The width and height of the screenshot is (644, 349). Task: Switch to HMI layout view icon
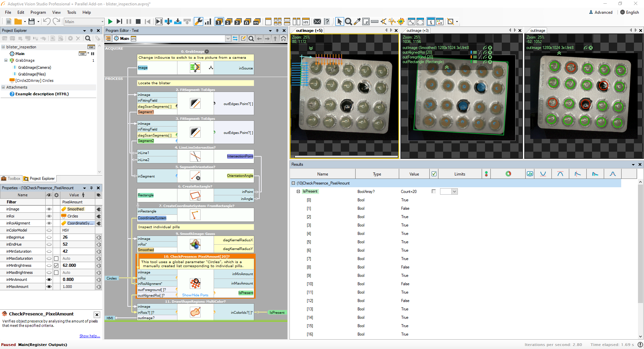pos(306,21)
